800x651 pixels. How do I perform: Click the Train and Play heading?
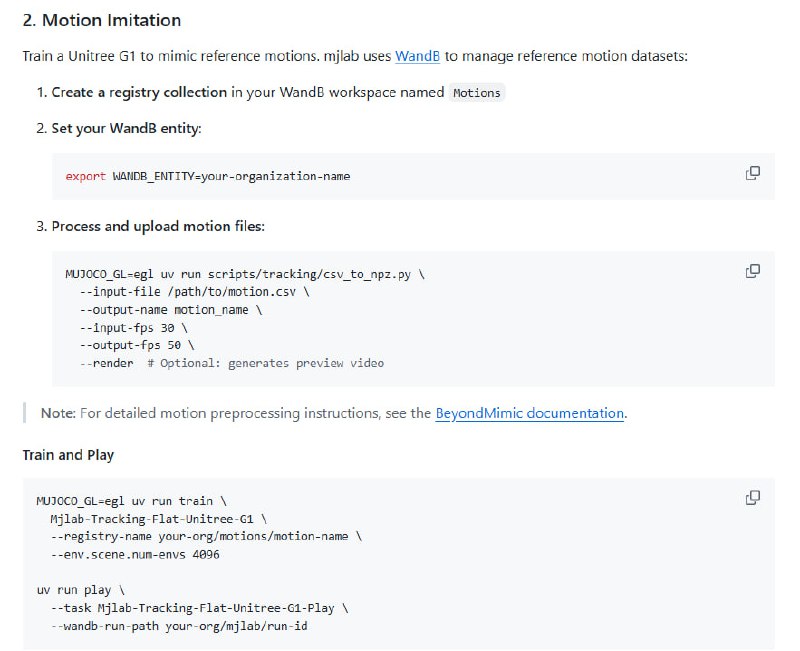(68, 455)
